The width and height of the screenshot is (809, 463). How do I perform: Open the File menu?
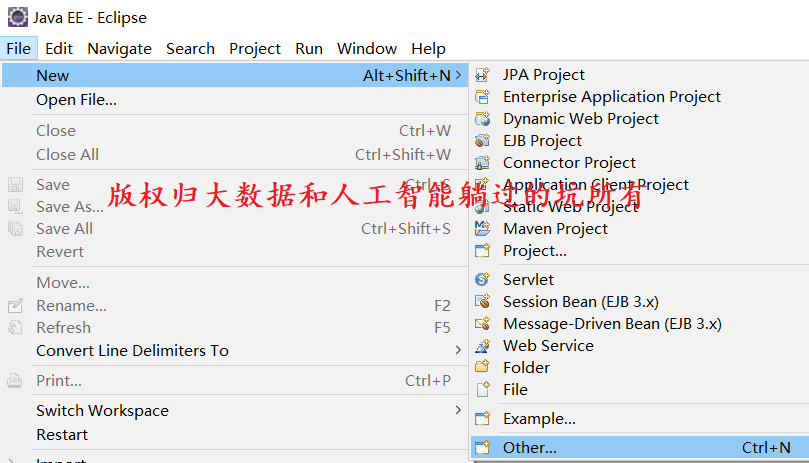tap(19, 49)
